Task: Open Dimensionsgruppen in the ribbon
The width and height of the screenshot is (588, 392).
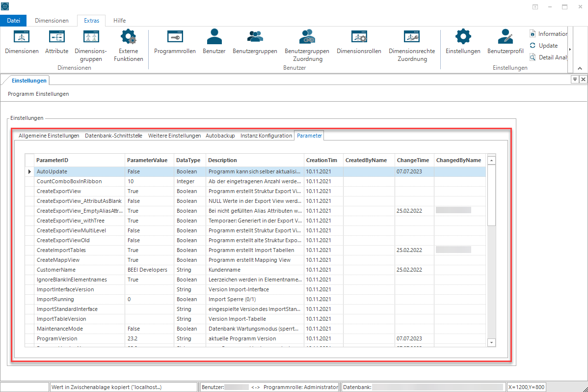Action: pyautogui.click(x=91, y=46)
